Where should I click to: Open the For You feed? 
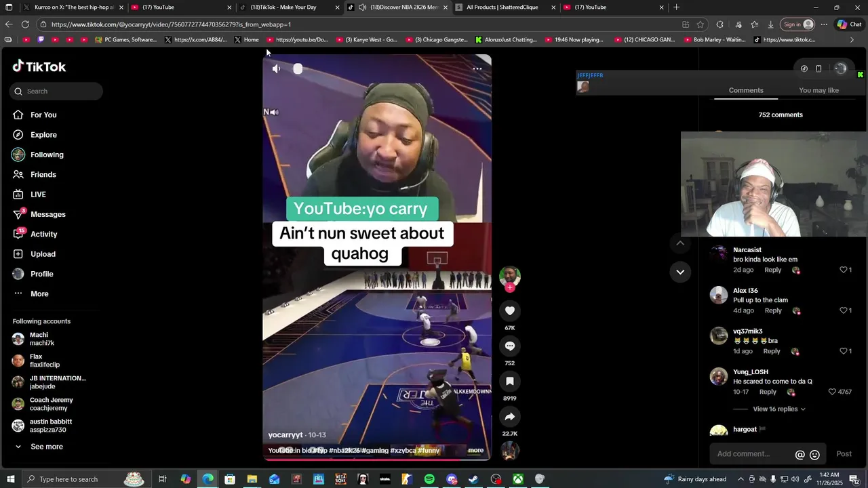(x=43, y=115)
